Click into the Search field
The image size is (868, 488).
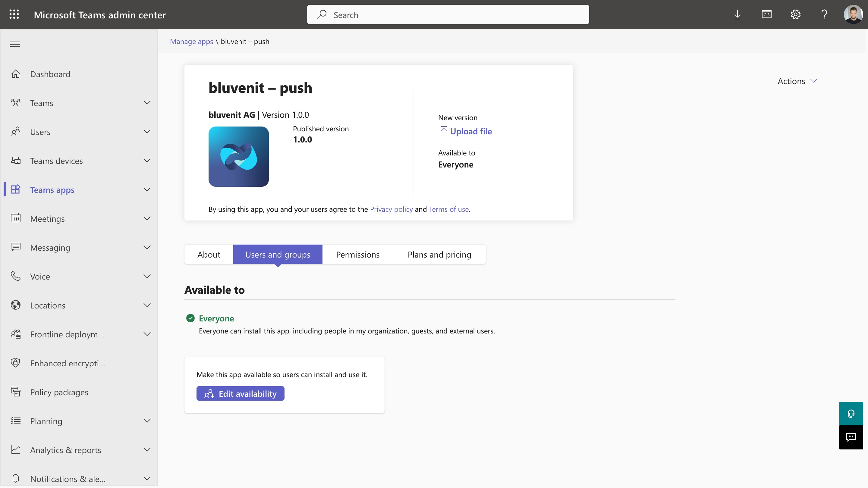[448, 14]
